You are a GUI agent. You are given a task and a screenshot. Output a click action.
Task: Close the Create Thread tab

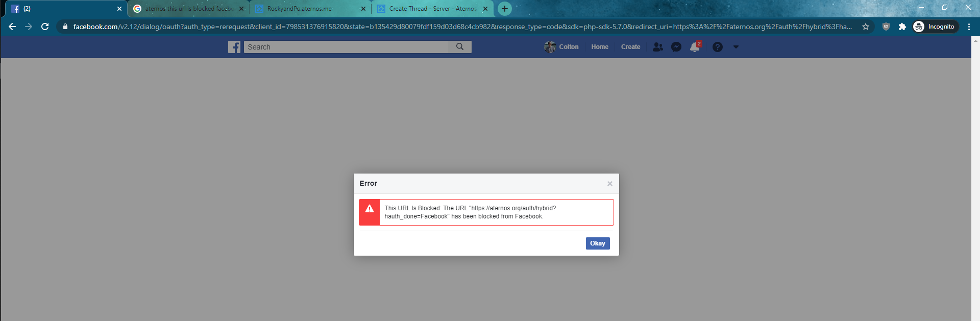click(x=485, y=9)
